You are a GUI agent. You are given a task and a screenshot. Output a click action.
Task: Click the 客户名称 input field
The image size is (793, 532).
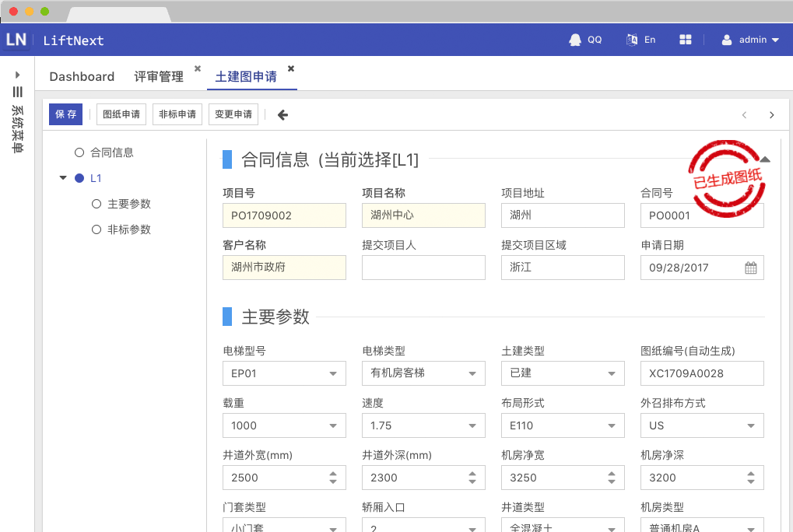(x=284, y=268)
